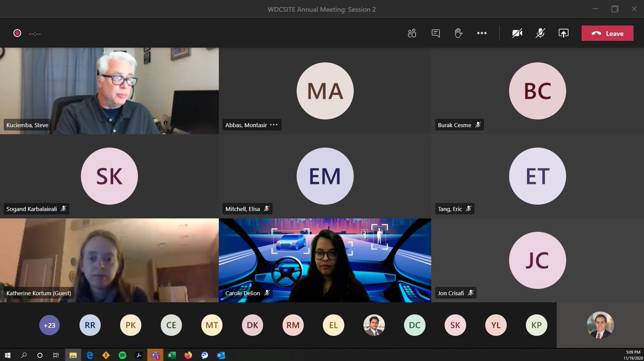Open Outlook from the taskbar
The height and width of the screenshot is (361, 644).
[221, 355]
